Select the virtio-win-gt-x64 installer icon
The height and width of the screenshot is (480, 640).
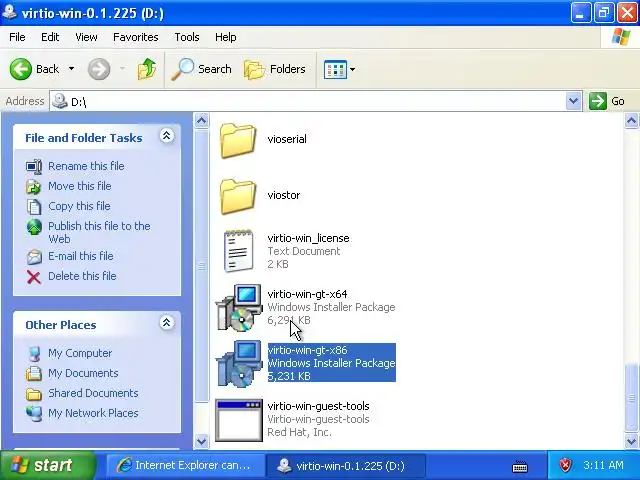tap(239, 308)
